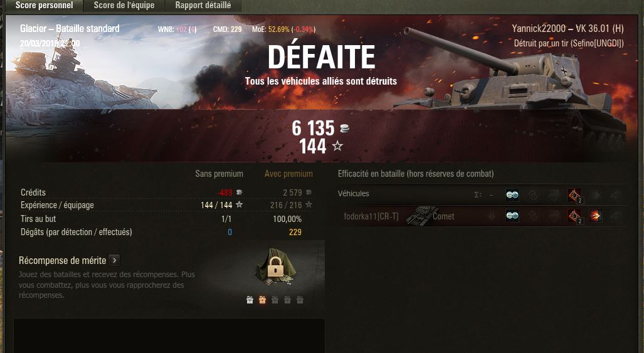This screenshot has width=644, height=353.
Task: Select the first white gift box icon
Action: [x=250, y=300]
